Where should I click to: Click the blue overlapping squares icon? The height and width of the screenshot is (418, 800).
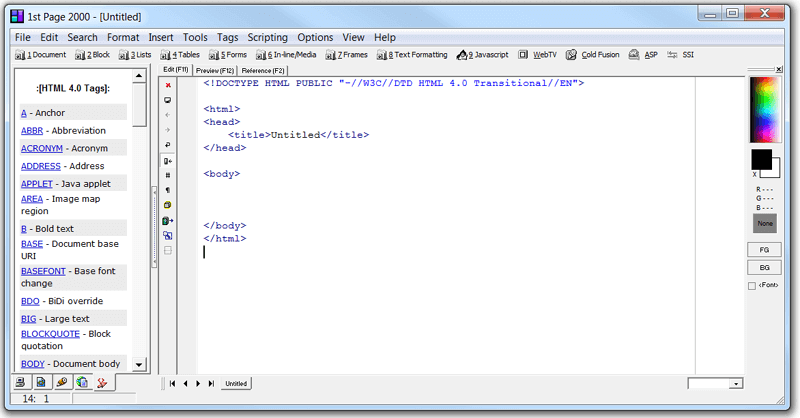tap(168, 235)
